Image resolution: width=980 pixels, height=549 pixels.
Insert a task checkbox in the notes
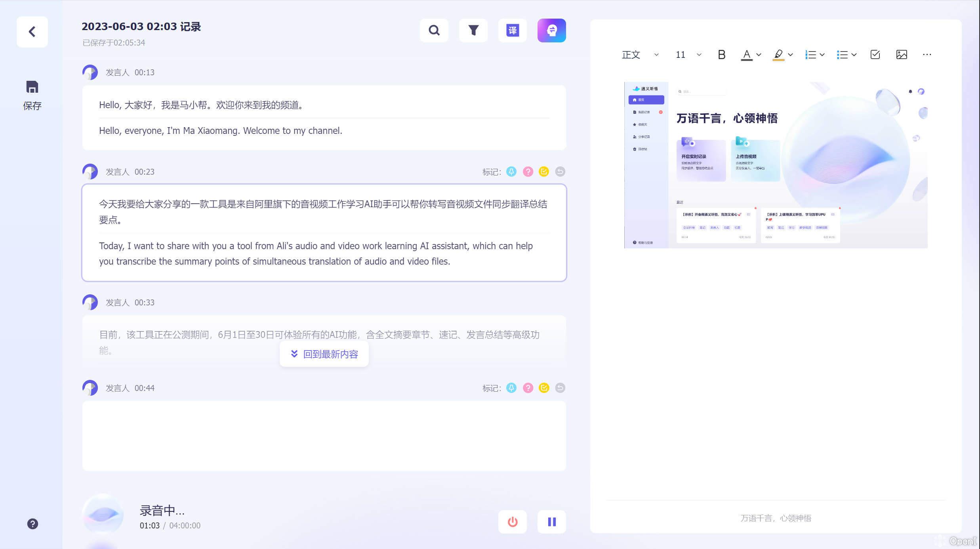click(875, 54)
